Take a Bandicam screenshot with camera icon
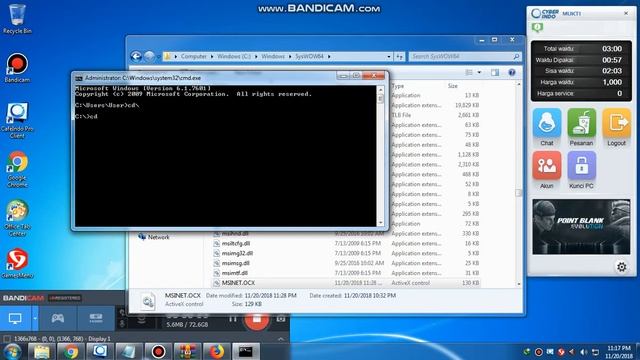This screenshot has width=640, height=360. pyautogui.click(x=281, y=319)
